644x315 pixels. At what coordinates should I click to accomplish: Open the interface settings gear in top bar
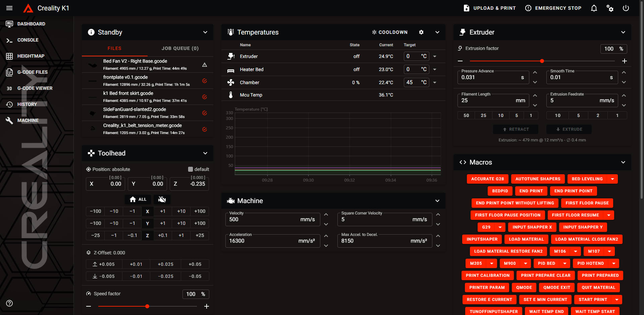coord(610,8)
